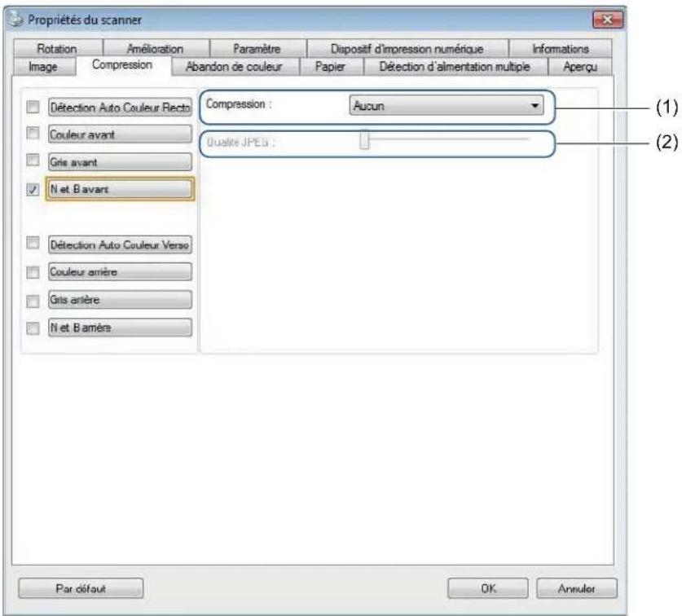Go to the Aperçu tab
Viewport: 682px width, 616px height.
point(580,67)
